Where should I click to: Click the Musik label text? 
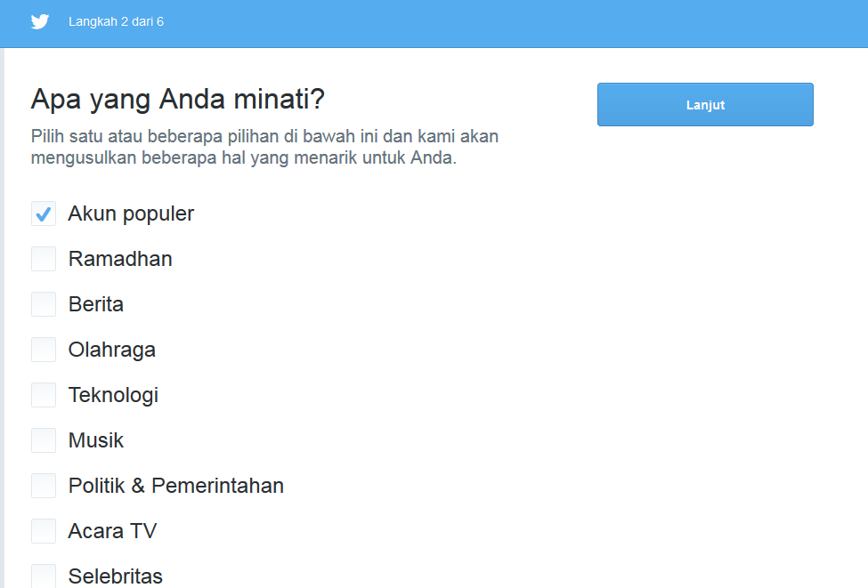pos(96,440)
